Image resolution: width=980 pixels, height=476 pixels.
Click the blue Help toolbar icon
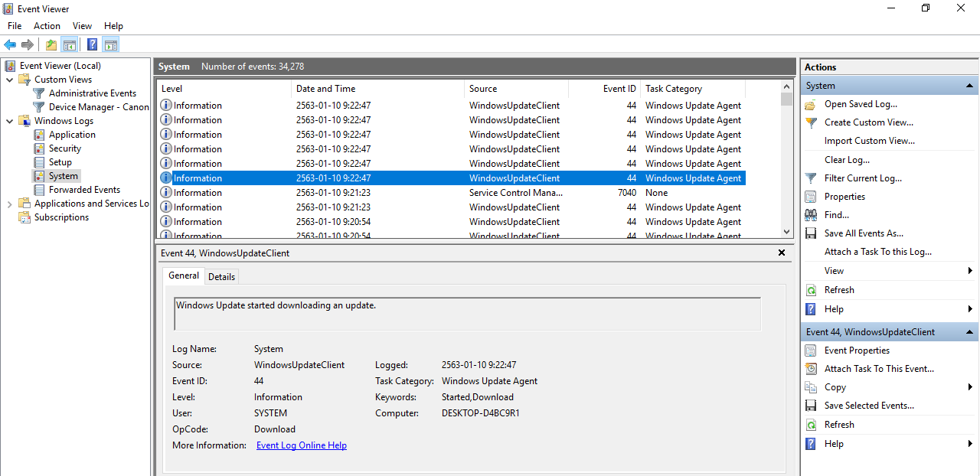click(92, 44)
